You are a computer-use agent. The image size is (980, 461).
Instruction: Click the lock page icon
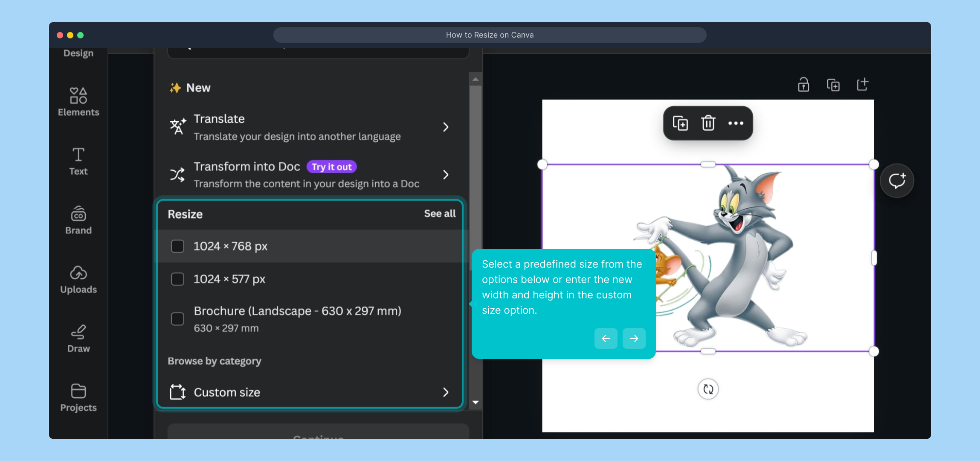tap(803, 85)
